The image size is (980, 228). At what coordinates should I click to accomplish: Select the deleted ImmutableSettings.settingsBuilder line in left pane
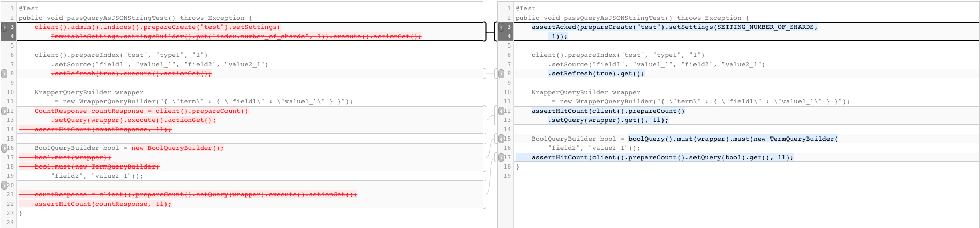click(236, 37)
